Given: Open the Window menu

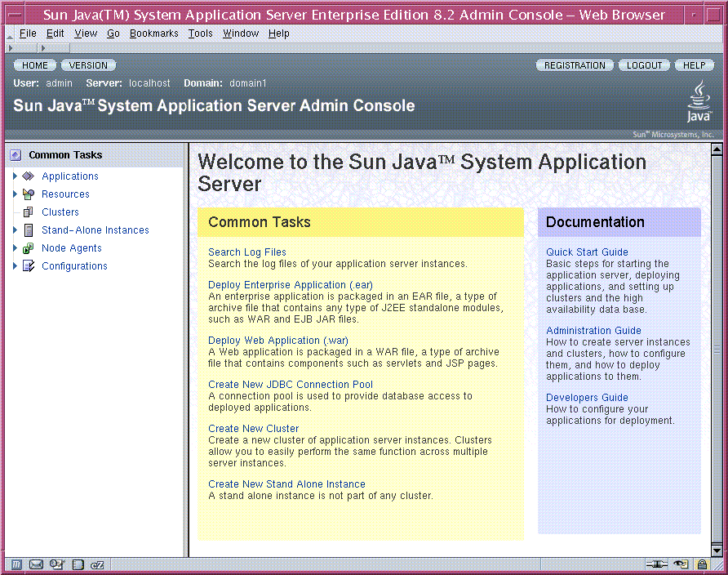Looking at the screenshot, I should pyautogui.click(x=241, y=33).
